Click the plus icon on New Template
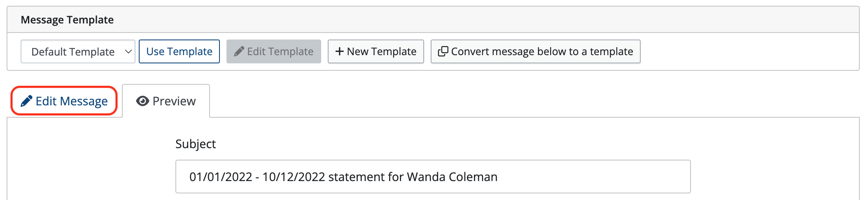Screen dimensions: 868x200 tap(339, 51)
